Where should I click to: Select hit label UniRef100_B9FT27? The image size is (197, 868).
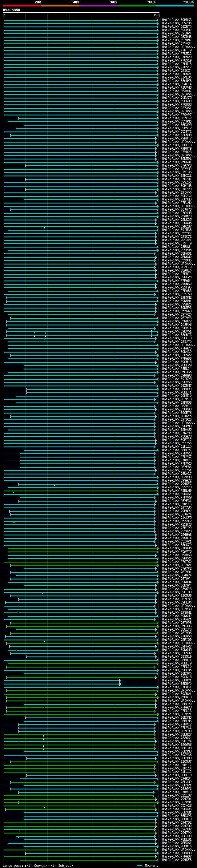(x=176, y=440)
